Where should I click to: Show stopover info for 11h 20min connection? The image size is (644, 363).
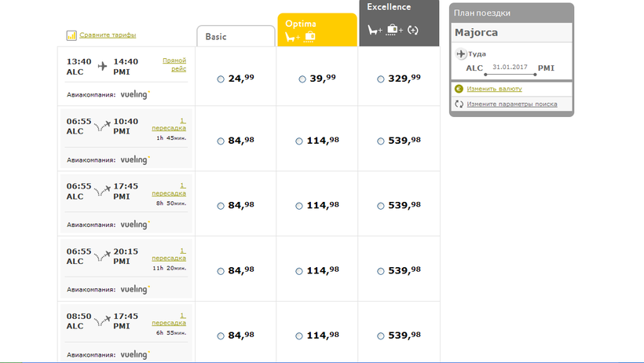click(170, 255)
